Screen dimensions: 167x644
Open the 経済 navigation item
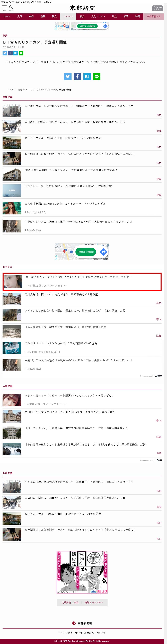click(x=126, y=16)
